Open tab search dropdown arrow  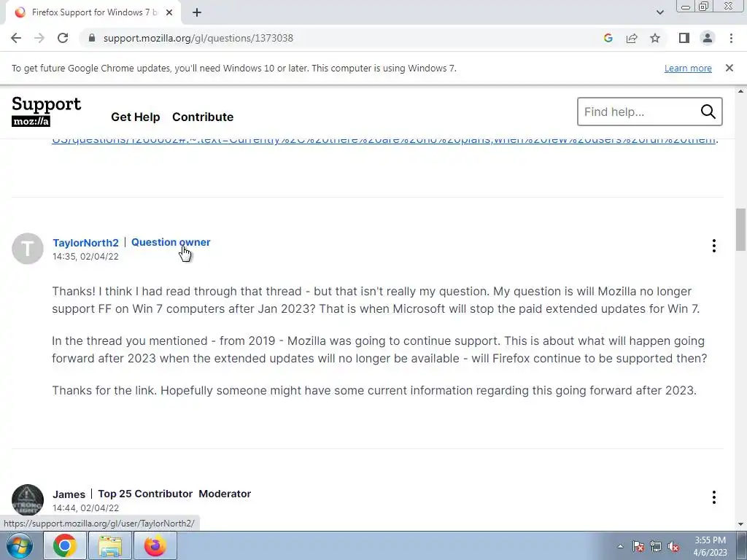pos(659,12)
